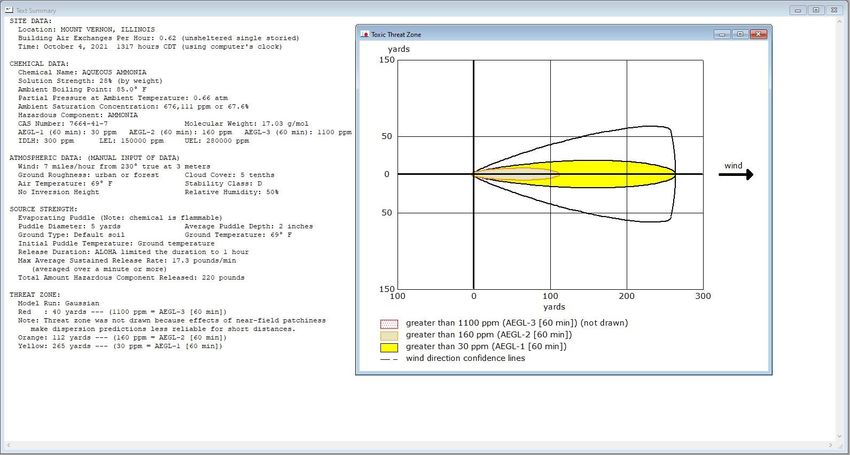Image resolution: width=850 pixels, height=455 pixels.
Task: Click 'ATMOSPHERIC DATA: (MANUAL INPUT OF DATA)' heading
Action: pos(94,158)
